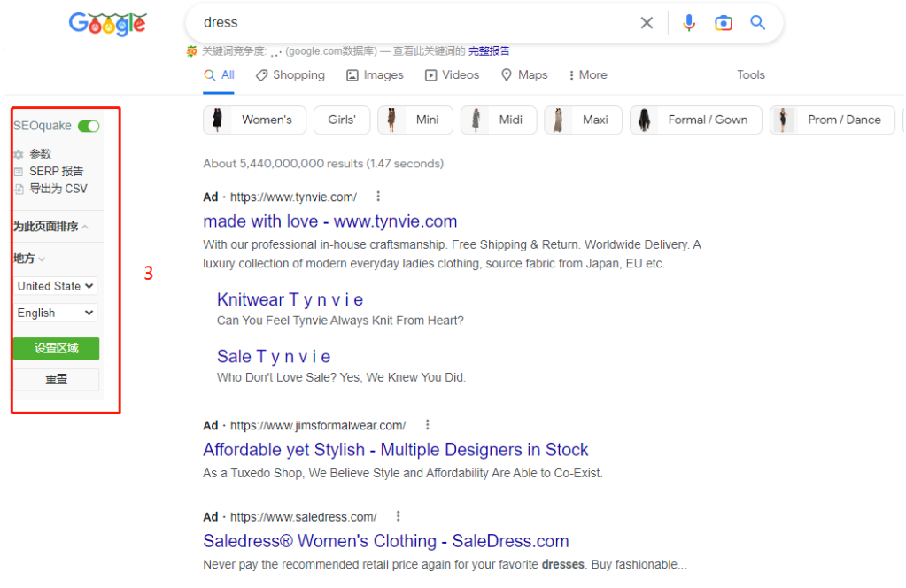Screen dimensions: 906x588
Task: Toggle the SEOquake switch off
Action: point(89,126)
